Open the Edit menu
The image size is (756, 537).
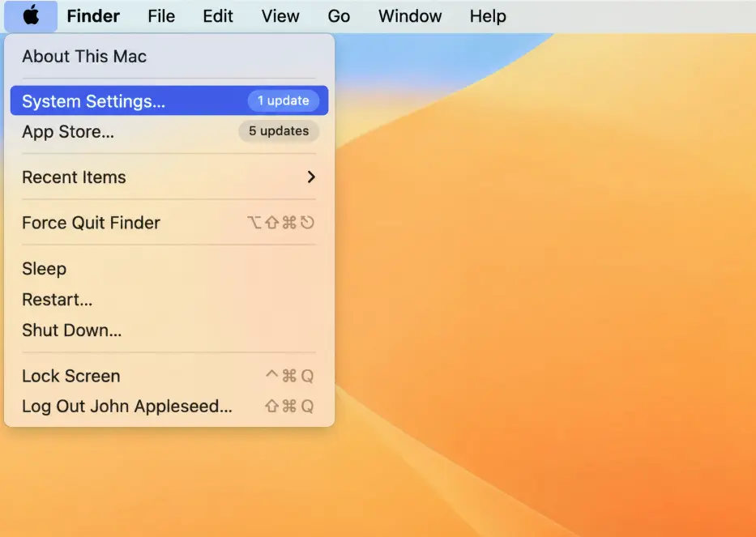pyautogui.click(x=218, y=16)
